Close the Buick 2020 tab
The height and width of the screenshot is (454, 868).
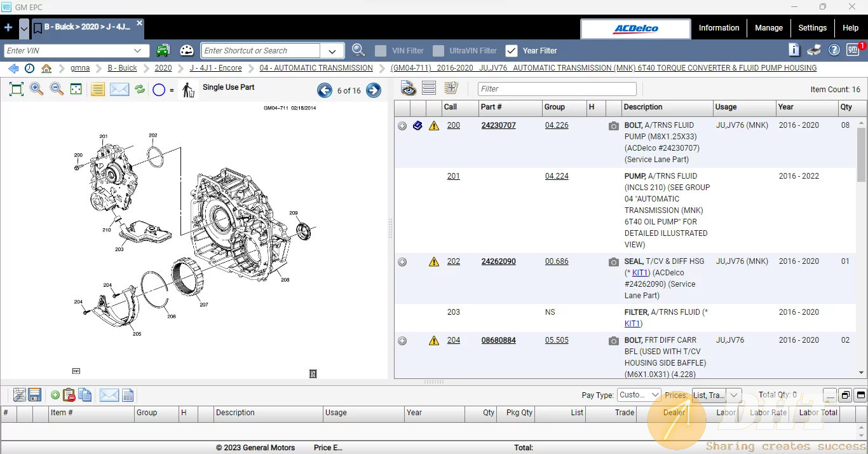click(139, 23)
